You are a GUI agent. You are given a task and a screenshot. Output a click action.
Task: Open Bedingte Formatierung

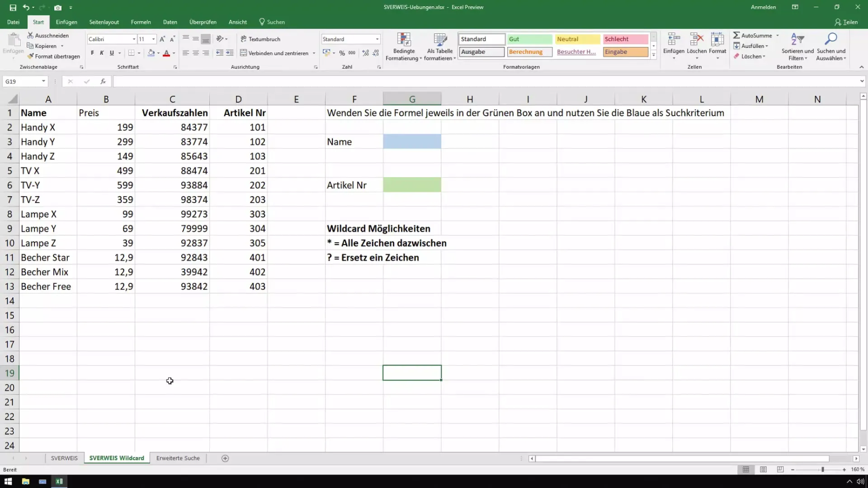pos(403,47)
